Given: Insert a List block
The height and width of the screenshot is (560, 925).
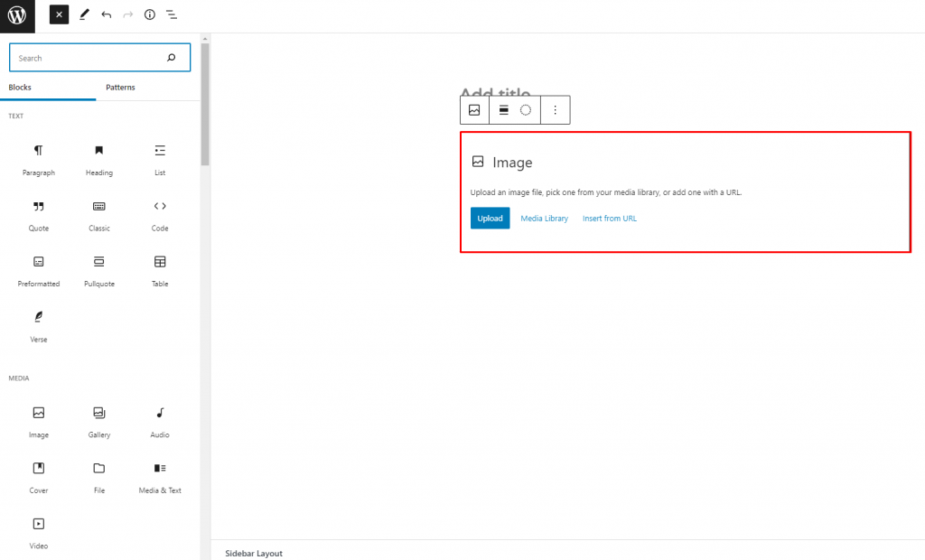Looking at the screenshot, I should [x=160, y=159].
